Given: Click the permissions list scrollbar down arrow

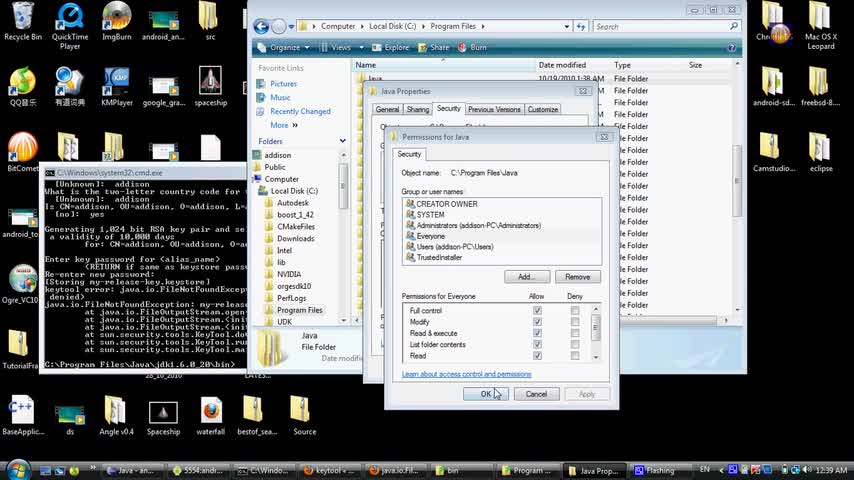Looking at the screenshot, I should (x=595, y=357).
